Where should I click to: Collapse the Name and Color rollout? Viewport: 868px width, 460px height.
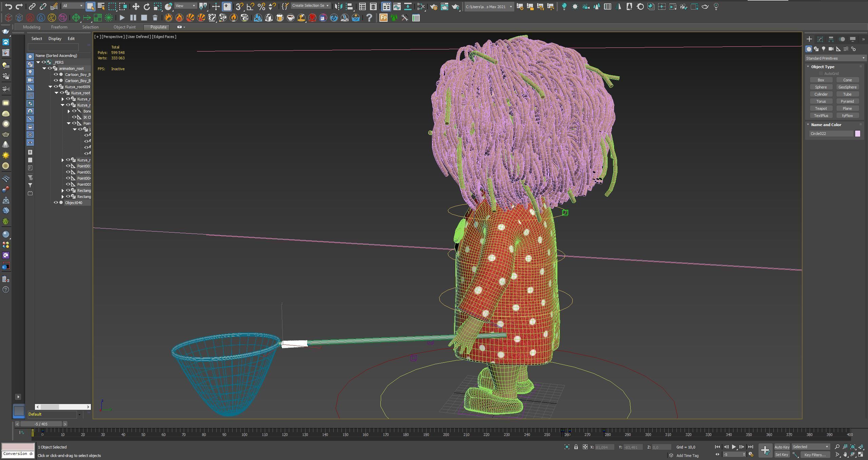[808, 125]
